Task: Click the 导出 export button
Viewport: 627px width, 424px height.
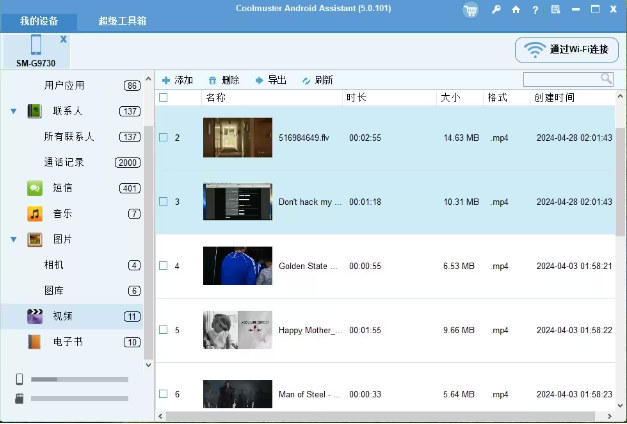Action: tap(270, 80)
